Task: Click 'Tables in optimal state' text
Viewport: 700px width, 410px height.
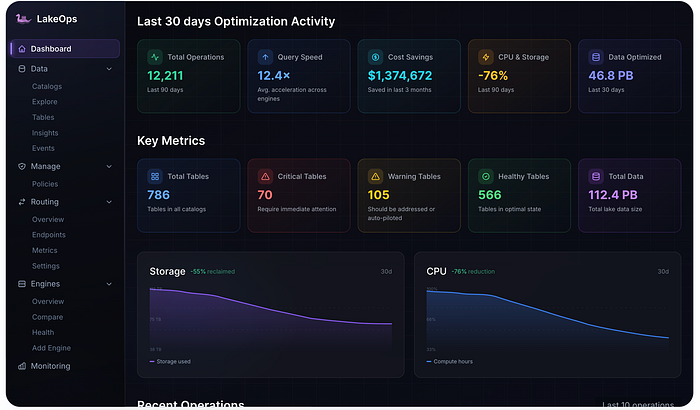Action: tap(509, 209)
